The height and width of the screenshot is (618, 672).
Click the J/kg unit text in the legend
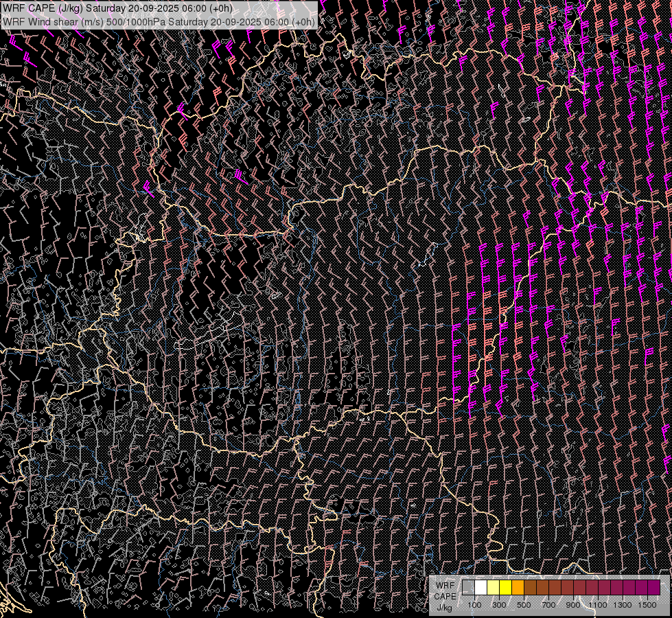point(444,607)
